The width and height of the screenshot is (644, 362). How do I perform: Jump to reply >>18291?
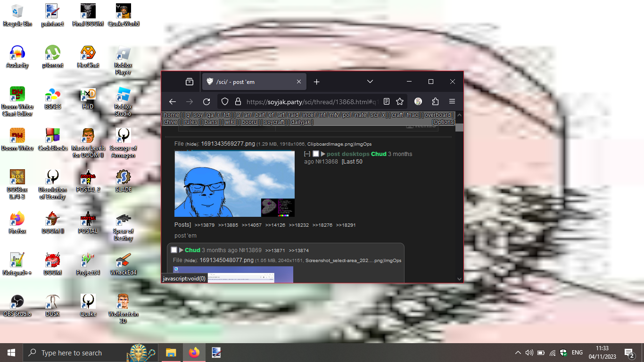pos(346,225)
